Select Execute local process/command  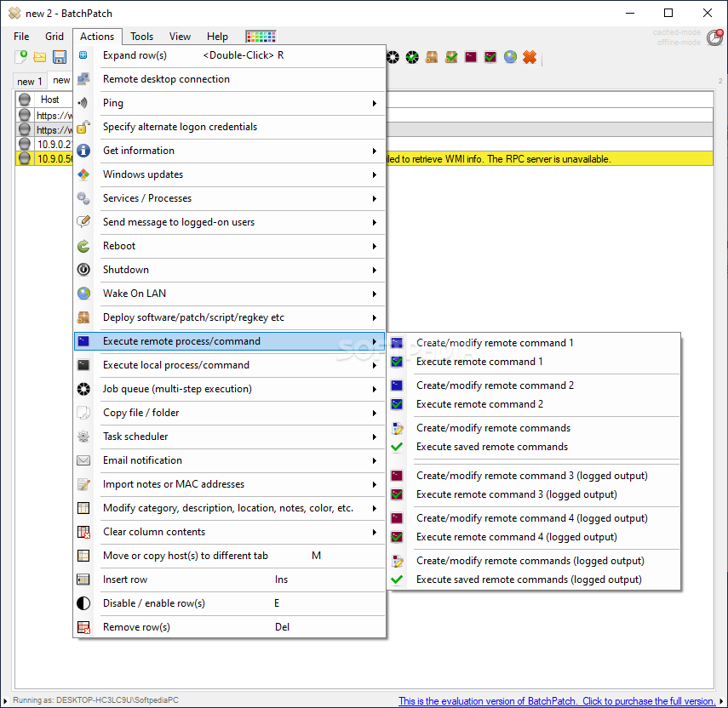pos(229,365)
